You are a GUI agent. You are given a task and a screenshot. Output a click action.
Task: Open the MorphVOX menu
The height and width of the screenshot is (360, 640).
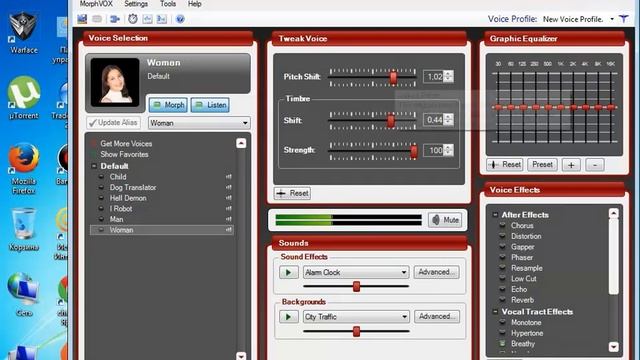pyautogui.click(x=96, y=4)
